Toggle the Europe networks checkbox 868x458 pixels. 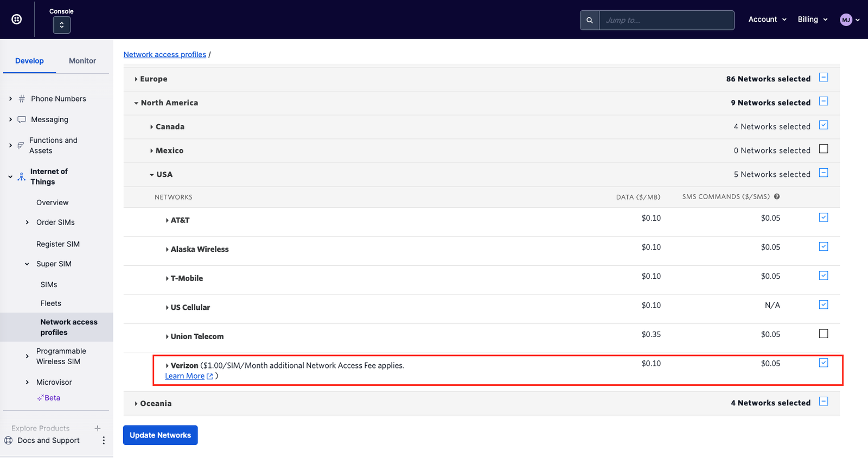click(824, 78)
